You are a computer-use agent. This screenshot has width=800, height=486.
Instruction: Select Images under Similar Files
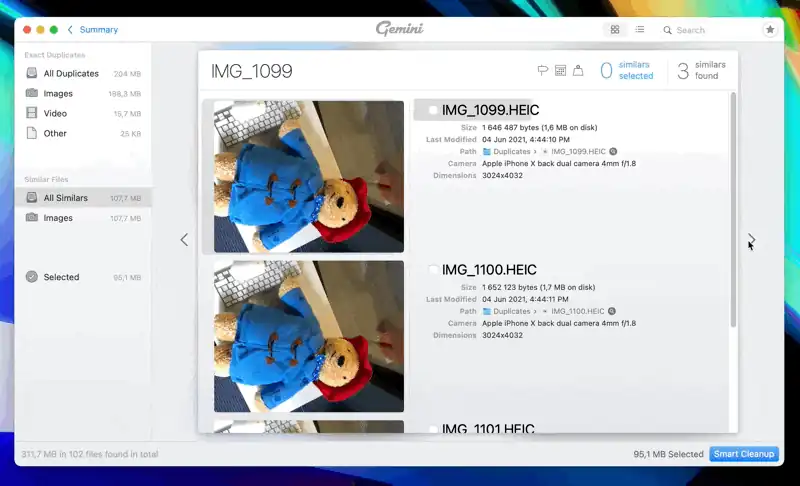click(83, 218)
